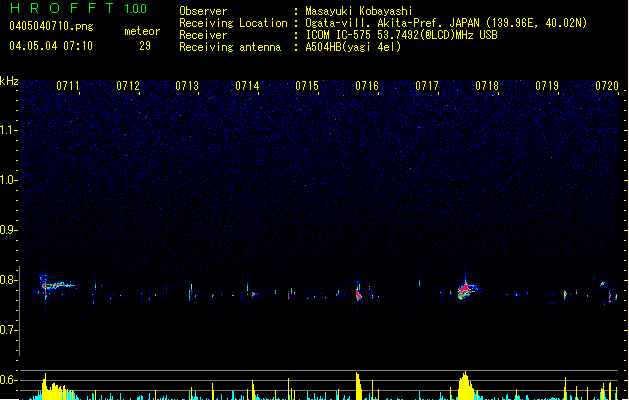The height and width of the screenshot is (400, 629).
Task: Click the yellow power peak below the 0718 echo
Action: (465, 386)
